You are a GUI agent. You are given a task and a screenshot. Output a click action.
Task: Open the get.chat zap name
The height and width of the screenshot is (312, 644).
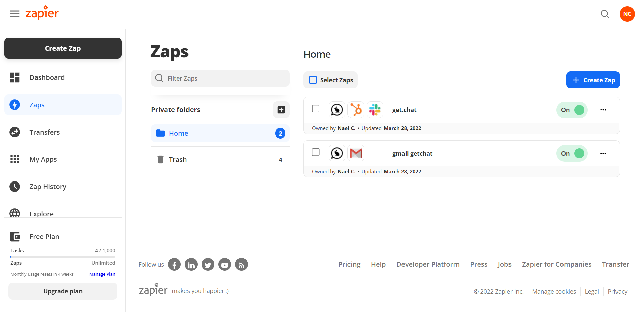click(404, 110)
